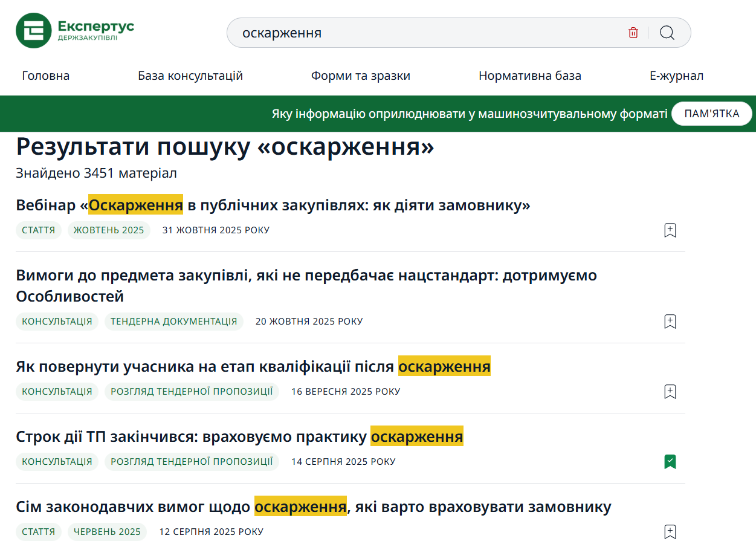Viewport: 756px width, 547px height.
Task: Bookmark the Вимоги до предмета закупівлі result
Action: coord(670,322)
